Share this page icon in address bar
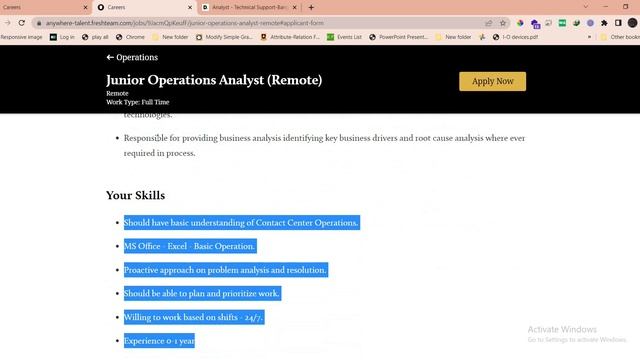This screenshot has width=640, height=360. pyautogui.click(x=489, y=23)
